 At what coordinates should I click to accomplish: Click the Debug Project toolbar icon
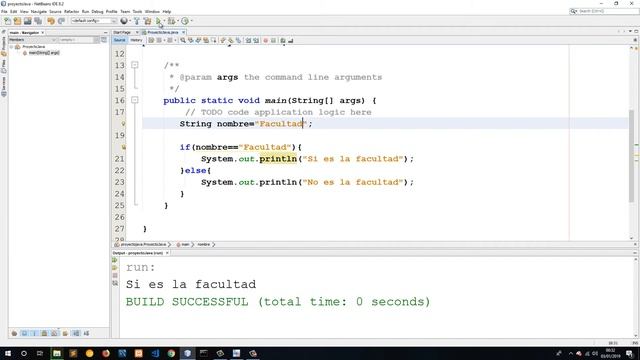tap(171, 21)
